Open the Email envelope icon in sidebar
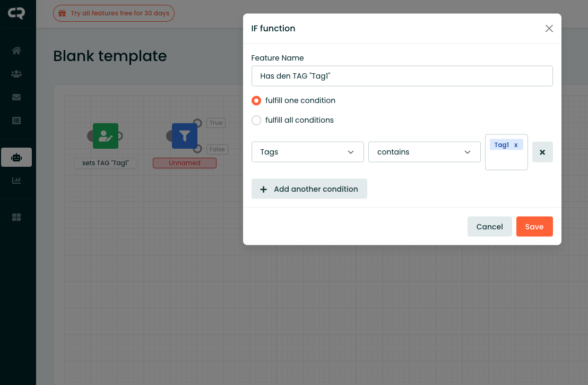This screenshot has width=588, height=385. click(16, 97)
